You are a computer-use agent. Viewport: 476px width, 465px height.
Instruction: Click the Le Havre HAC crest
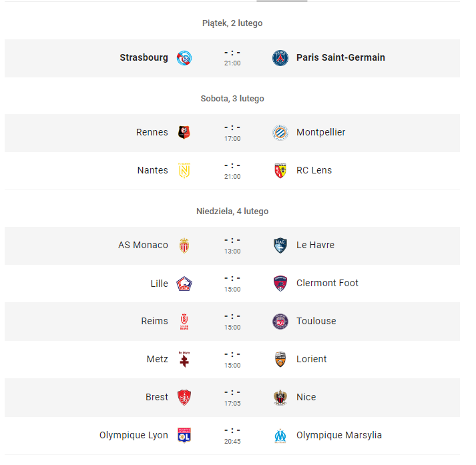click(x=280, y=246)
